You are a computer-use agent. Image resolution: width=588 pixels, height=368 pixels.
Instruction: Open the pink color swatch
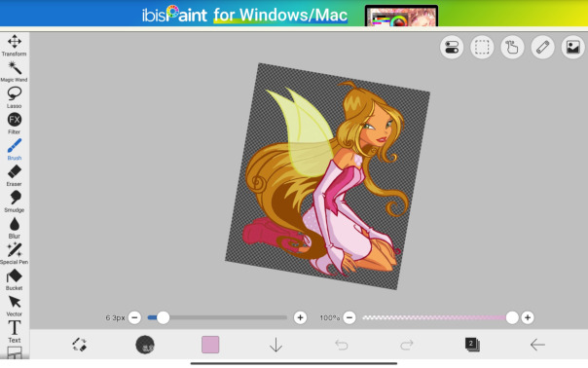coord(210,345)
